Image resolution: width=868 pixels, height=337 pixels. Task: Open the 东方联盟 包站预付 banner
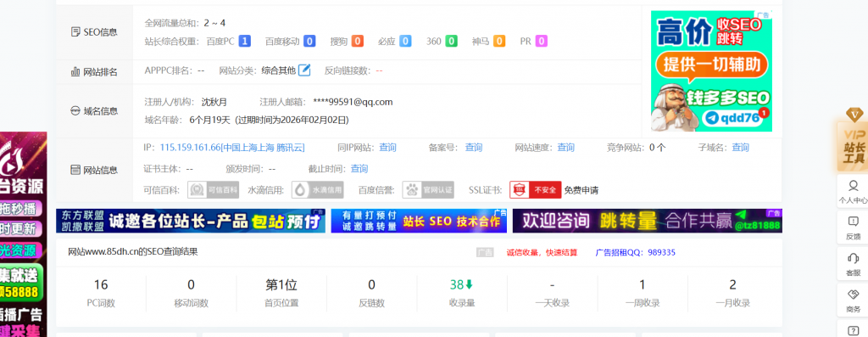(191, 221)
